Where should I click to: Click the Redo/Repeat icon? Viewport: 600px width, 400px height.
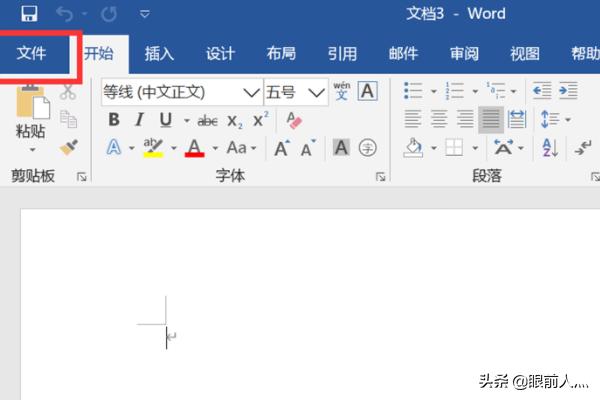(x=109, y=15)
